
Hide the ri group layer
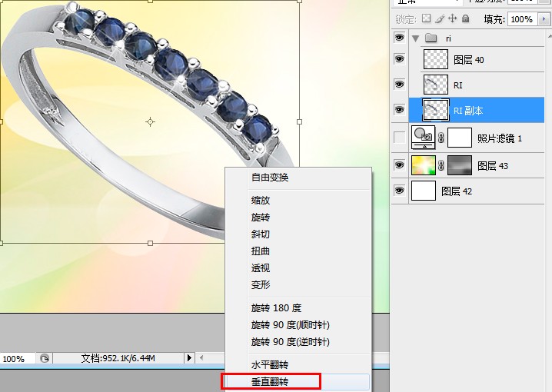(399, 38)
